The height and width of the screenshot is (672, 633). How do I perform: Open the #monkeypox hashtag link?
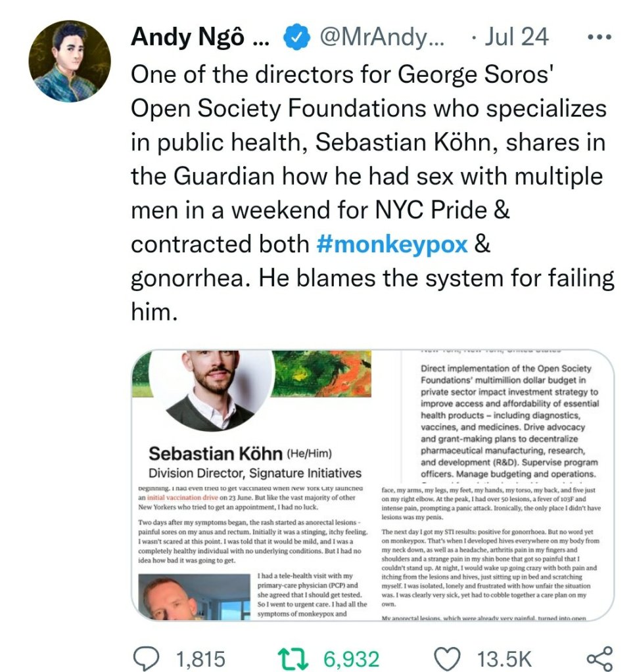pyautogui.click(x=392, y=244)
